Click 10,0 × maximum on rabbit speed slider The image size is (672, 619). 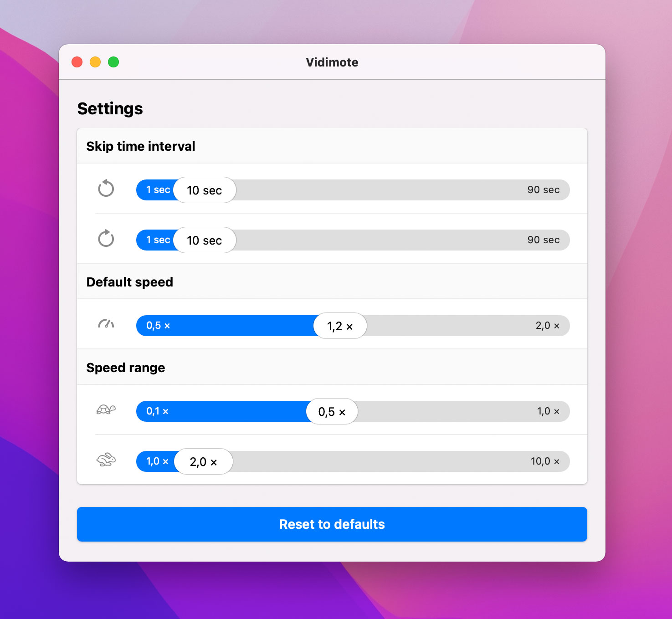point(545,461)
